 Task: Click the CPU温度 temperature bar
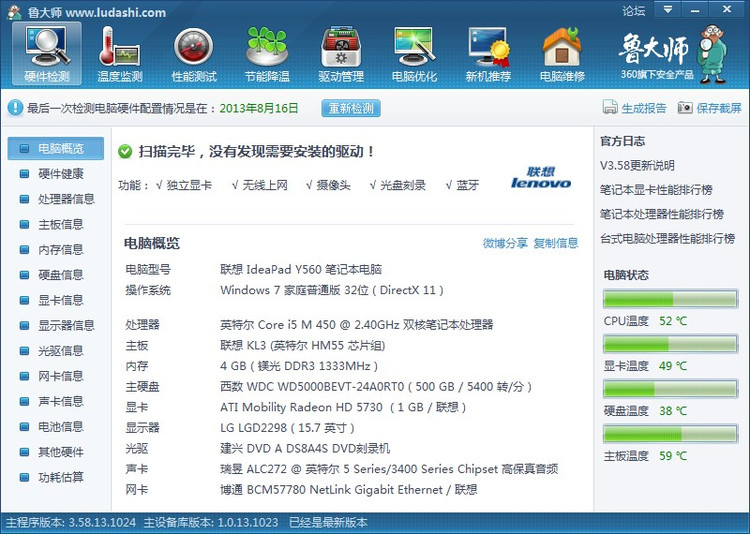coord(670,299)
